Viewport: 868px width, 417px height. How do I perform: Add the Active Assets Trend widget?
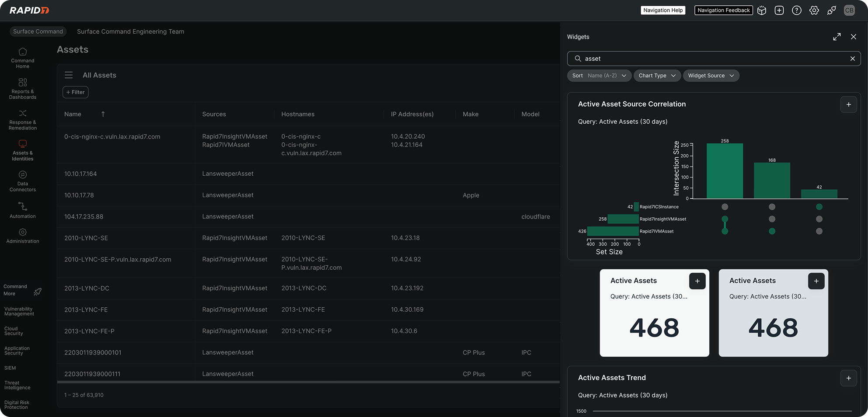849,378
